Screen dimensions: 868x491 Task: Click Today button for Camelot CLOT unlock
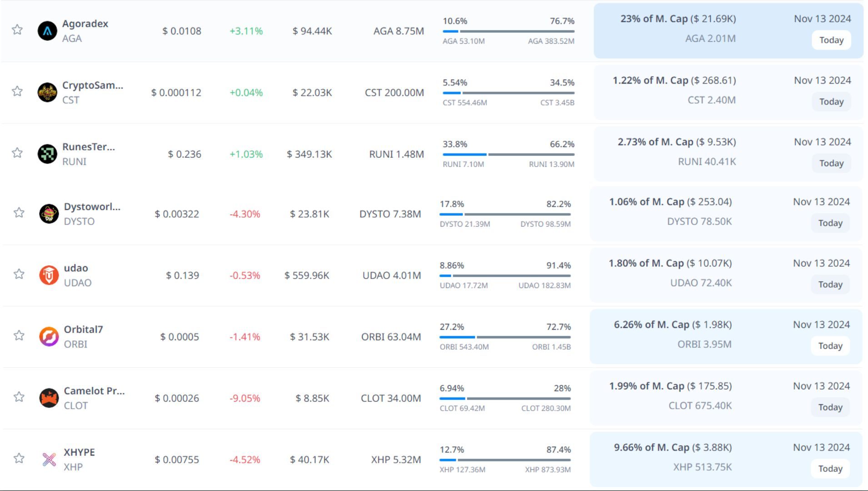click(x=830, y=407)
